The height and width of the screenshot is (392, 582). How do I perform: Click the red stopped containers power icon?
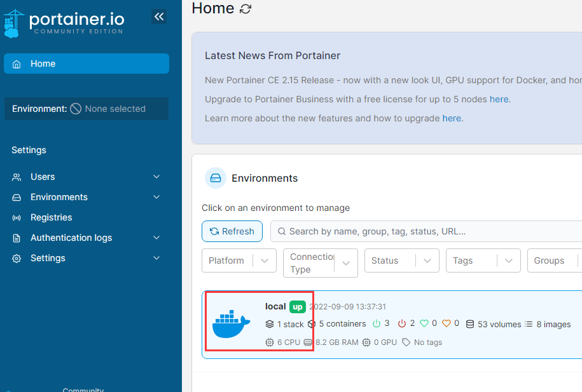tap(402, 324)
